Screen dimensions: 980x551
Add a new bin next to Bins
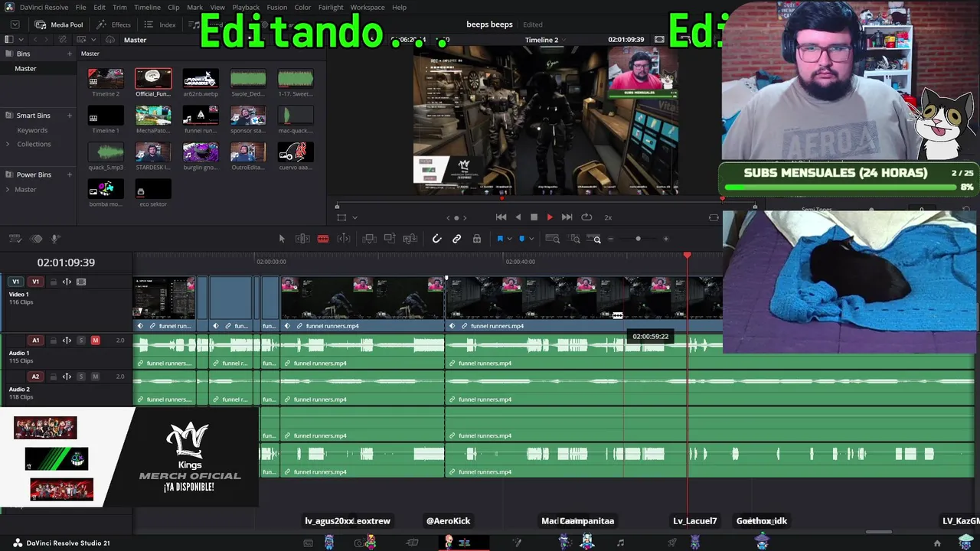click(69, 54)
